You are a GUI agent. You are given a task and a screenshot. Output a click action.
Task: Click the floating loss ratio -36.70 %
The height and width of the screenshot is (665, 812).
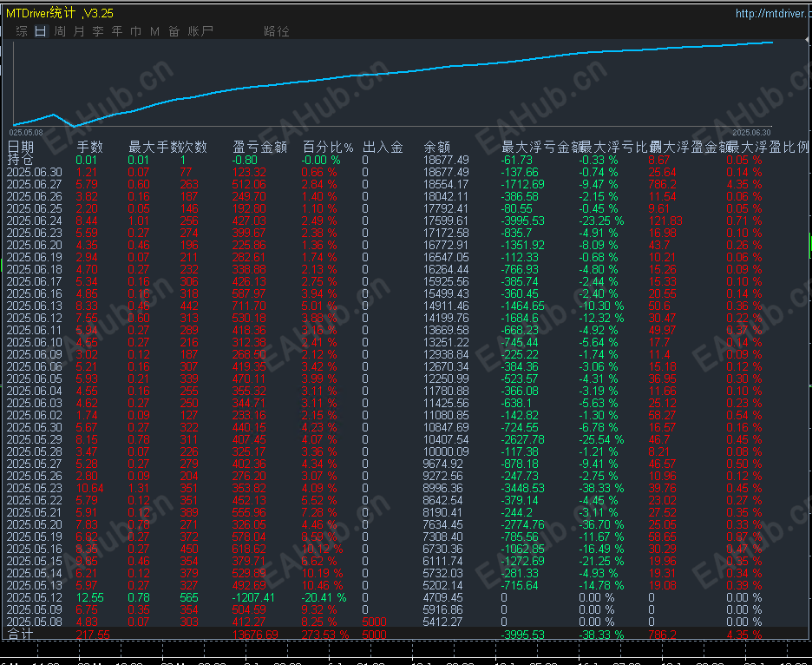(x=601, y=524)
